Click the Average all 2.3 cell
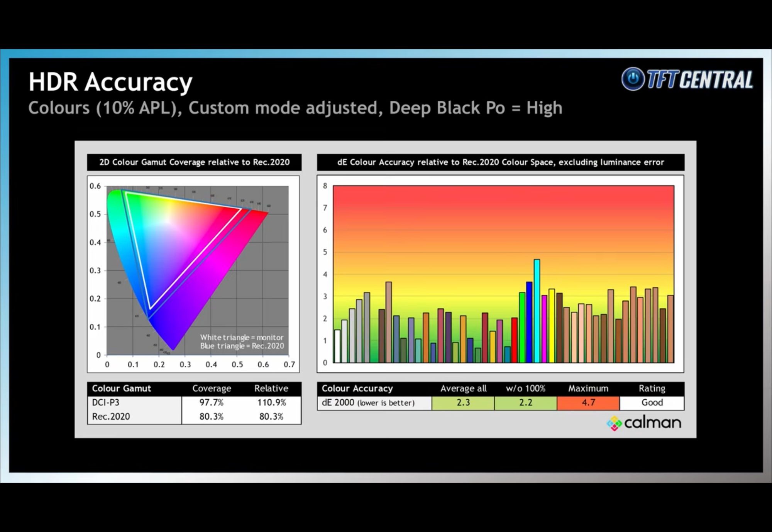772x532 pixels. 463,403
